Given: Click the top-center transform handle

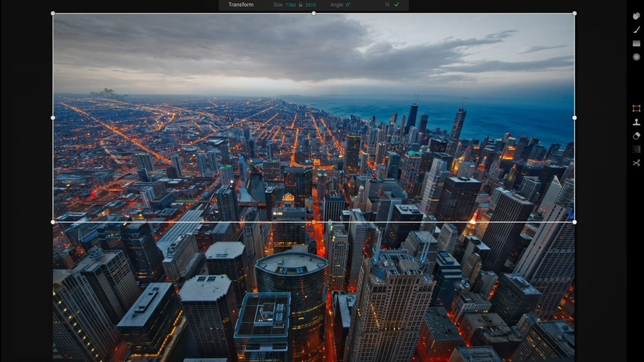Looking at the screenshot, I should coord(313,13).
